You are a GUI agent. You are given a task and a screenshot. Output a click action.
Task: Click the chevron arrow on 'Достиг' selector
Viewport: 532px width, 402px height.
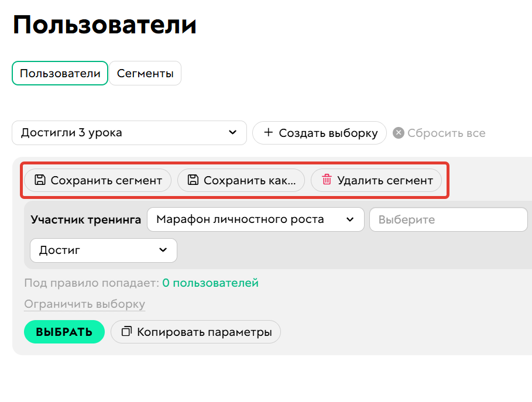click(164, 250)
